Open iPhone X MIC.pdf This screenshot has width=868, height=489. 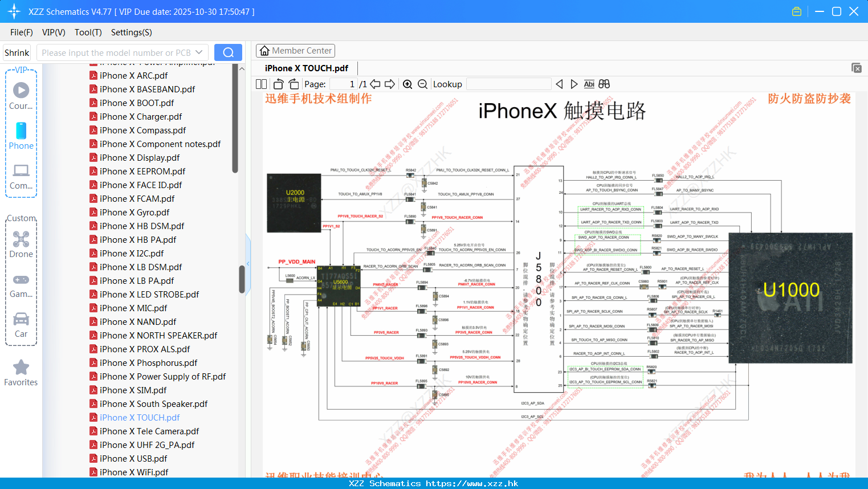[x=133, y=308]
